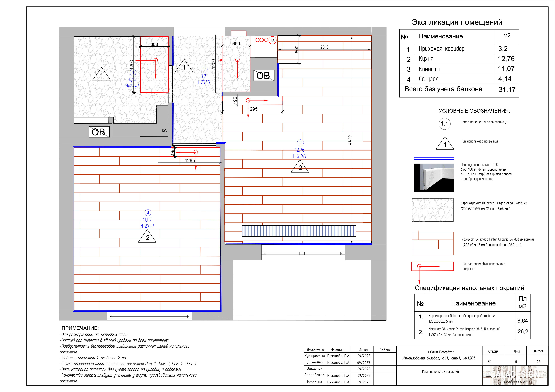Click the laminate brick pattern swatch
Image resolution: width=555 pixels, height=392 pixels.
[x=432, y=243]
